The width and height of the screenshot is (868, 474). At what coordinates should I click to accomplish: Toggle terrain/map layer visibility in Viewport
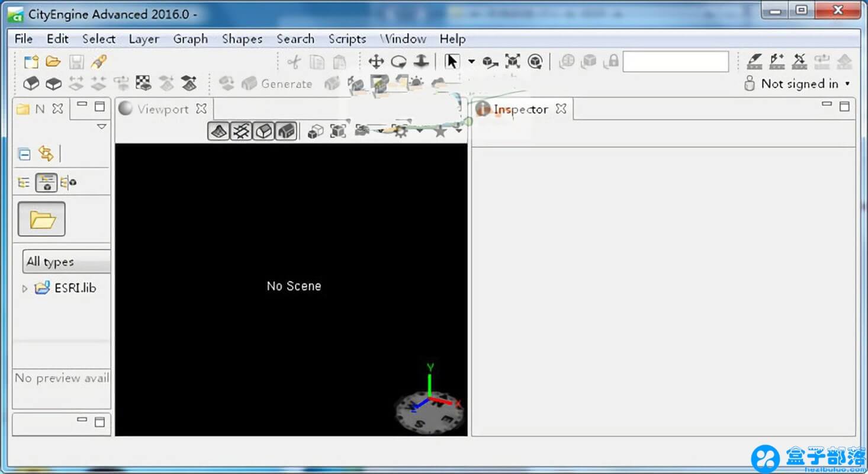[x=219, y=131]
